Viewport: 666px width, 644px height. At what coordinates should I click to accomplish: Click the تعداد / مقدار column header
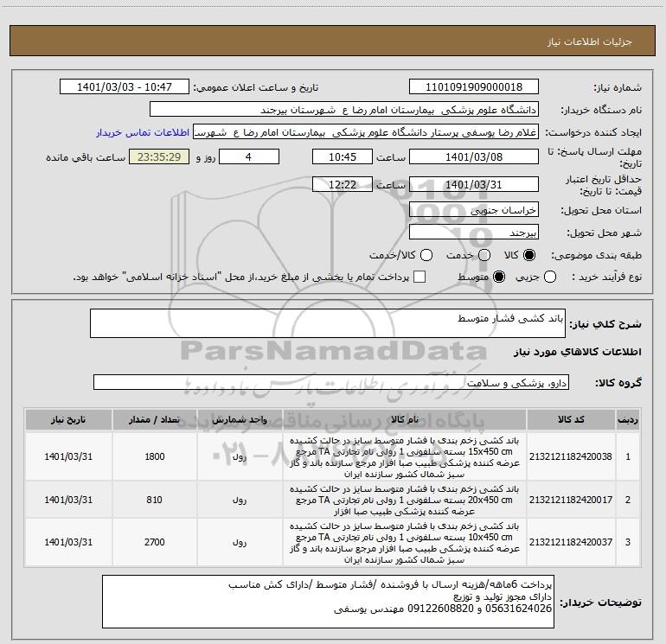(155, 419)
